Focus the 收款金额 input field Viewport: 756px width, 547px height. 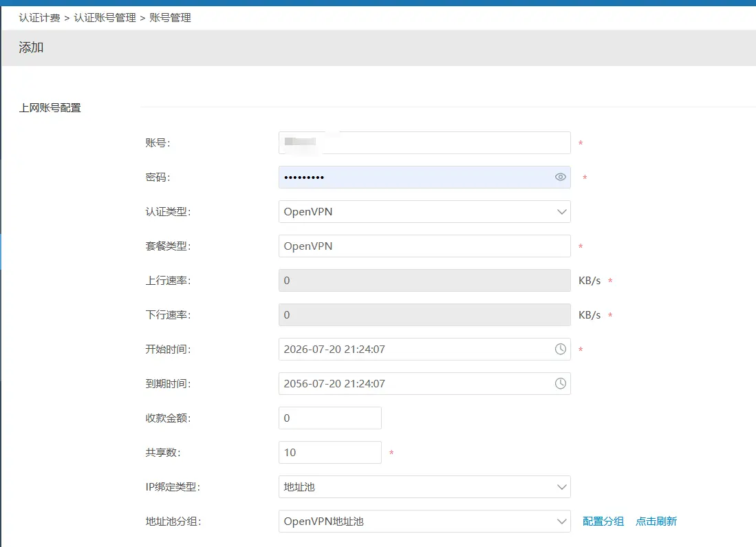tap(330, 418)
